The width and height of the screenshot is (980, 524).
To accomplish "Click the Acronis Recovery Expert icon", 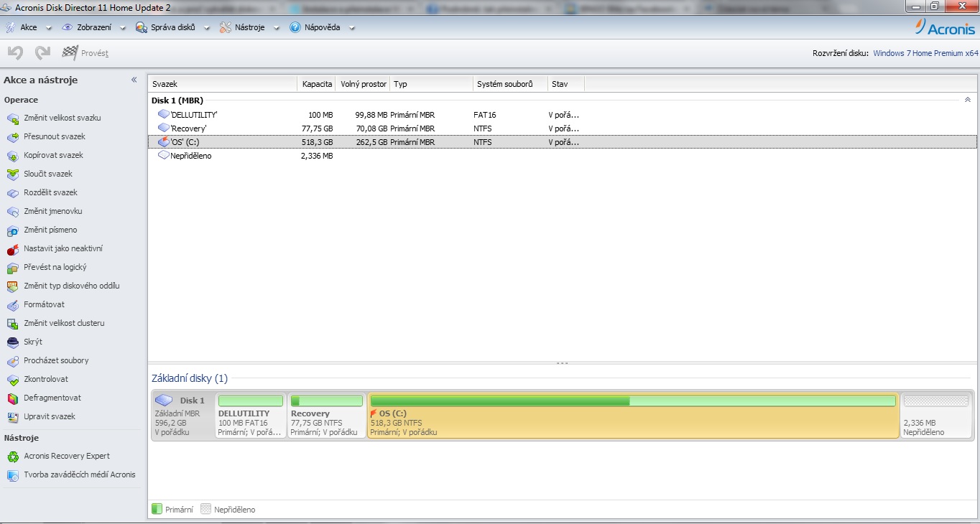I will coord(12,457).
